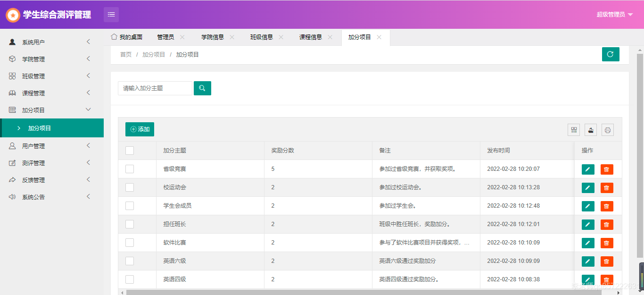Screen dimensions: 644x295
Task: Close the 学院信息 tab
Action: click(x=232, y=37)
